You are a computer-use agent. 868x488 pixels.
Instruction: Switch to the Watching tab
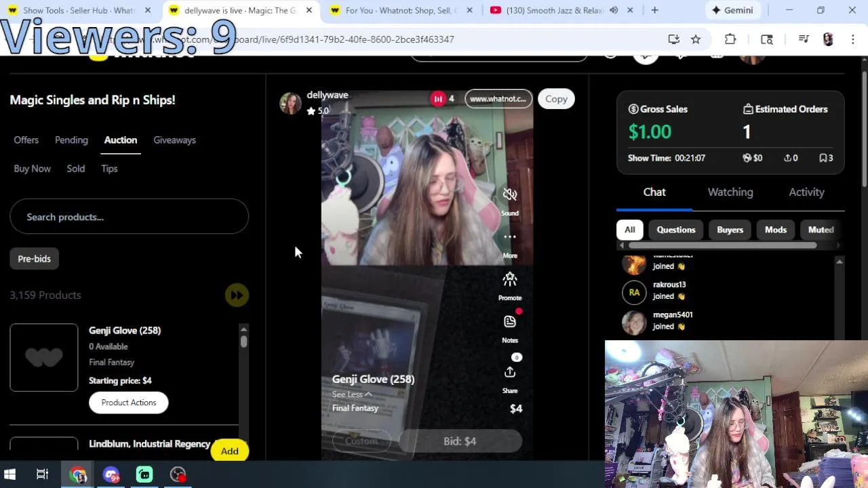pos(730,192)
